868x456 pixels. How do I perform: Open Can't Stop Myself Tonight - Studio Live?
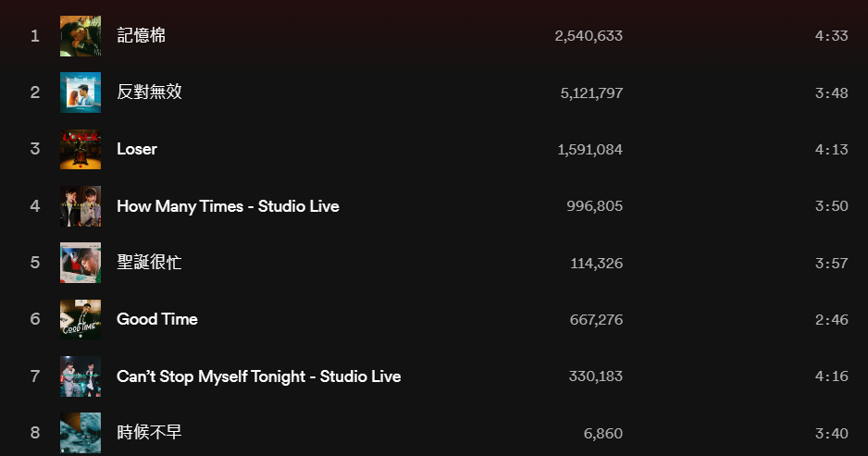(259, 376)
